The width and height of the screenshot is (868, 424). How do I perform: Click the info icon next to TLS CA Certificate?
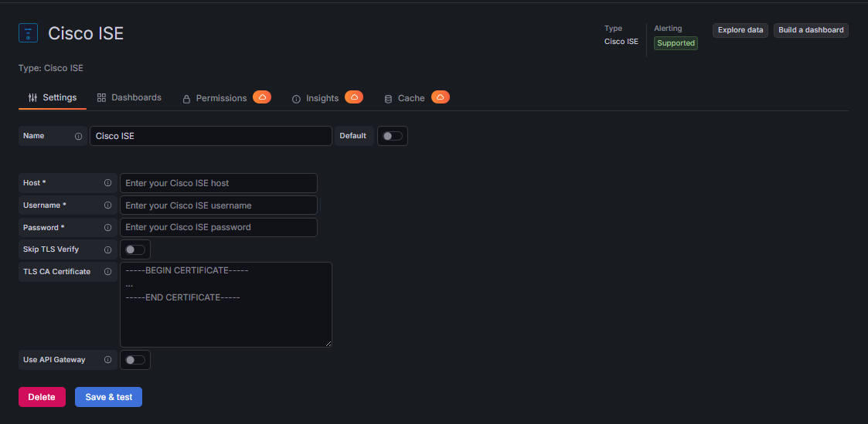(108, 271)
